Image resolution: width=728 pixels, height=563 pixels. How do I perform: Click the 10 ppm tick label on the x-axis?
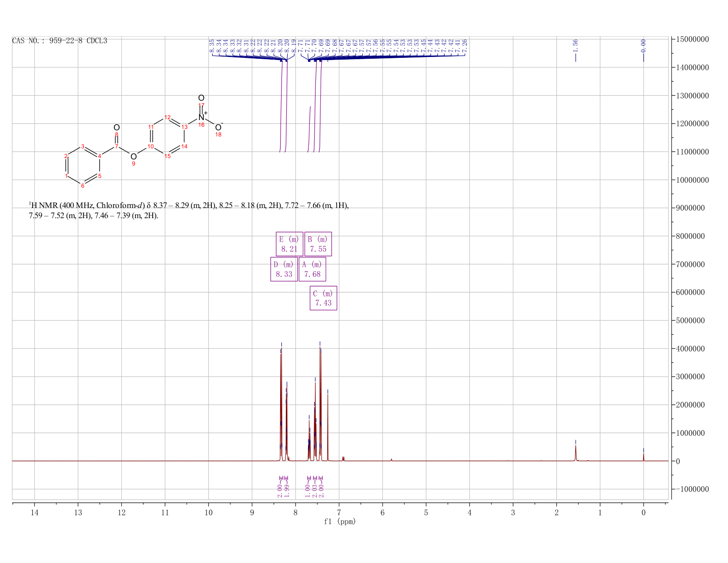click(208, 513)
